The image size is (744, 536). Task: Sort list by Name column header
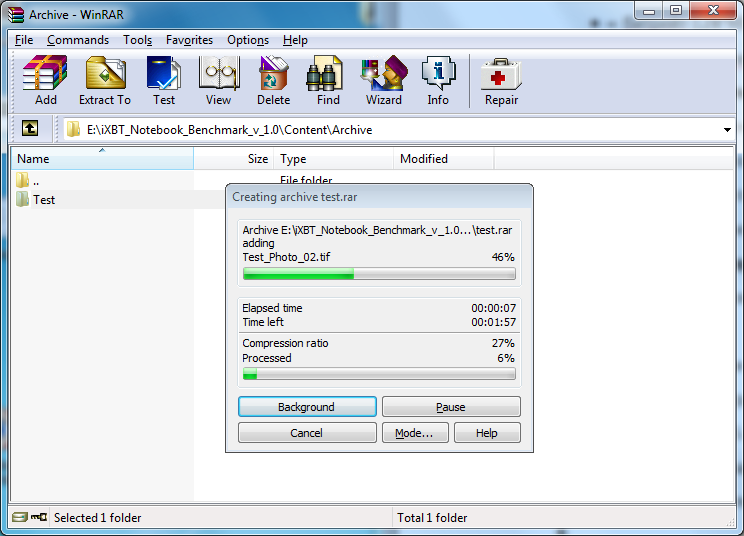click(x=102, y=158)
